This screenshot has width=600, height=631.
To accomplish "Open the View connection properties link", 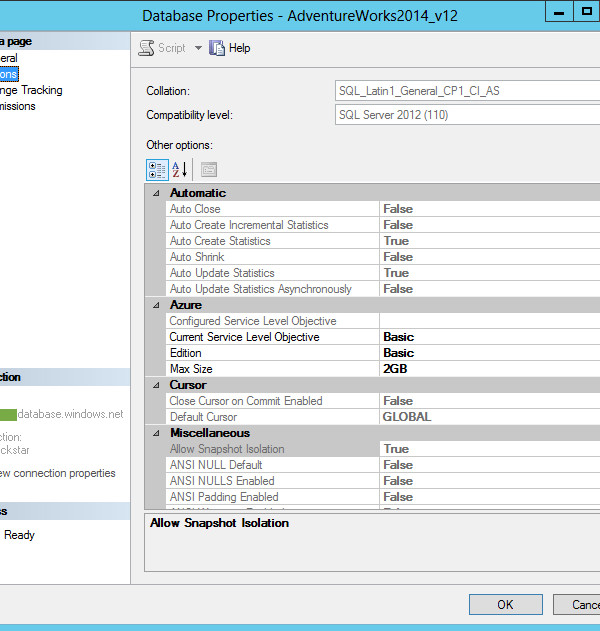I will pyautogui.click(x=58, y=473).
